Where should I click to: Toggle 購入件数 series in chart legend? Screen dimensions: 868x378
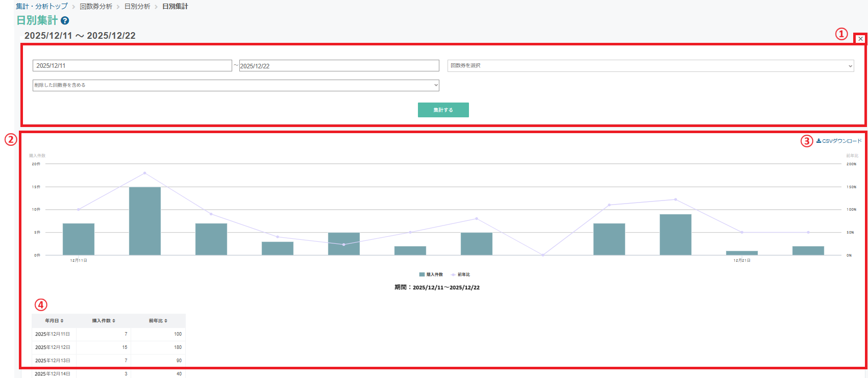[431, 274]
